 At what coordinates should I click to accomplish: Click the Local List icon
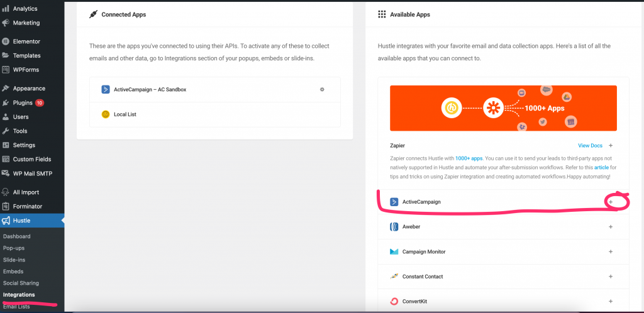click(106, 114)
